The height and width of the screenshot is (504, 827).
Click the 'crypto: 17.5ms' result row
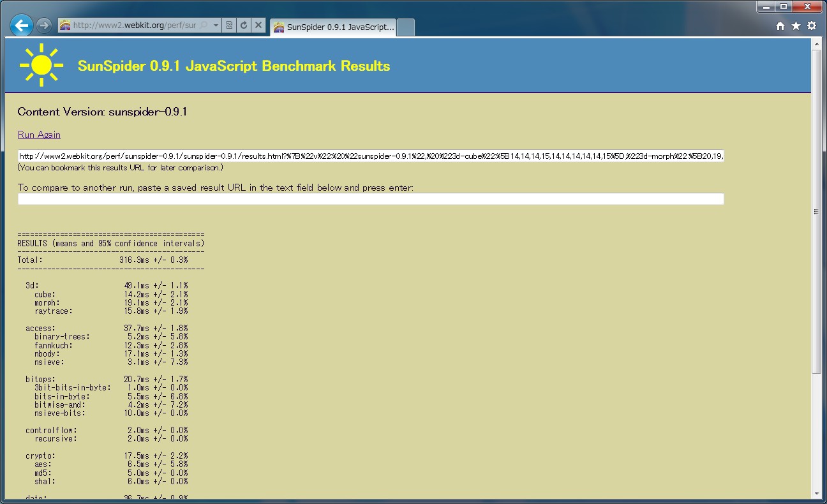[x=107, y=456]
